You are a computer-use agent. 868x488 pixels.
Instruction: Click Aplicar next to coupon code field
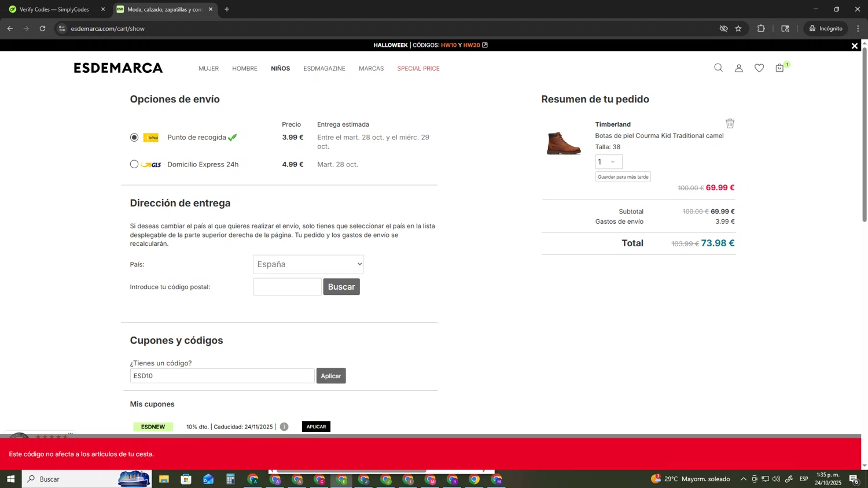click(x=331, y=376)
